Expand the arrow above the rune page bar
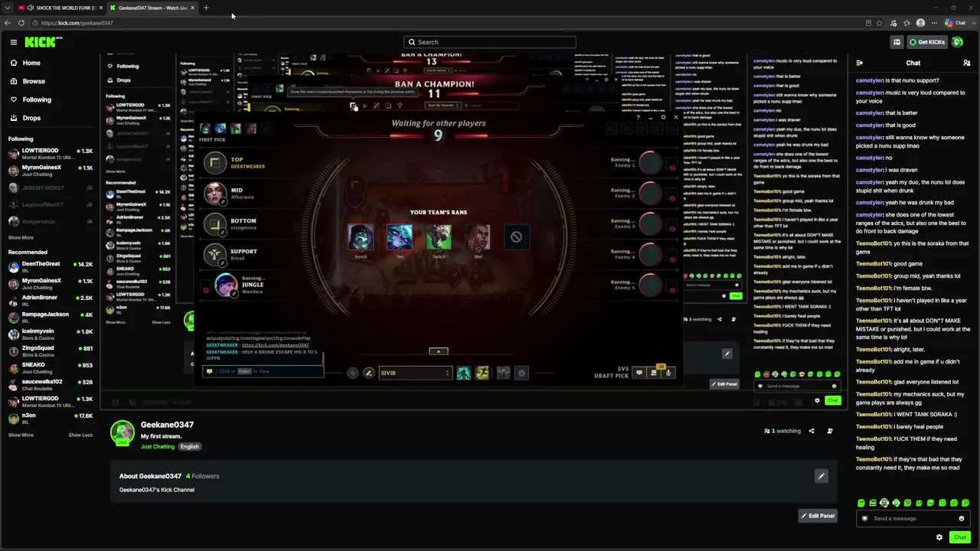 [439, 351]
